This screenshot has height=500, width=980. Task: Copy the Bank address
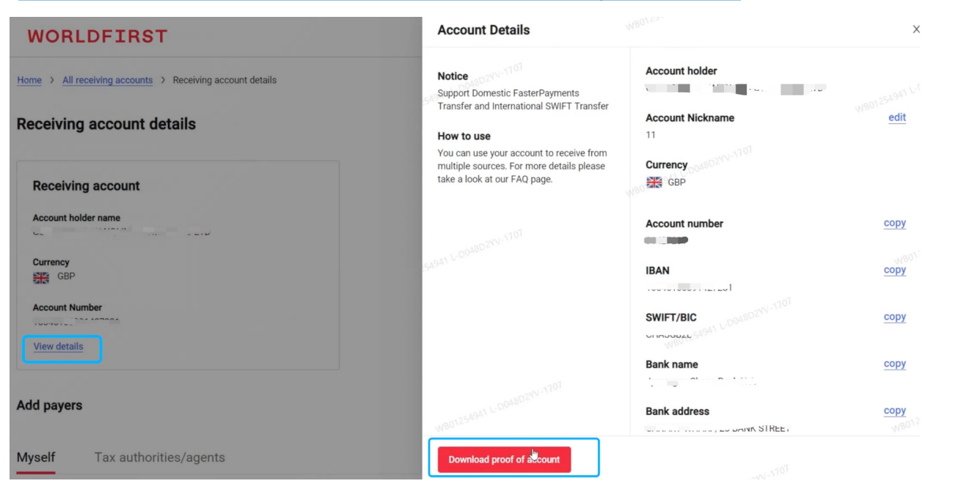click(x=894, y=411)
